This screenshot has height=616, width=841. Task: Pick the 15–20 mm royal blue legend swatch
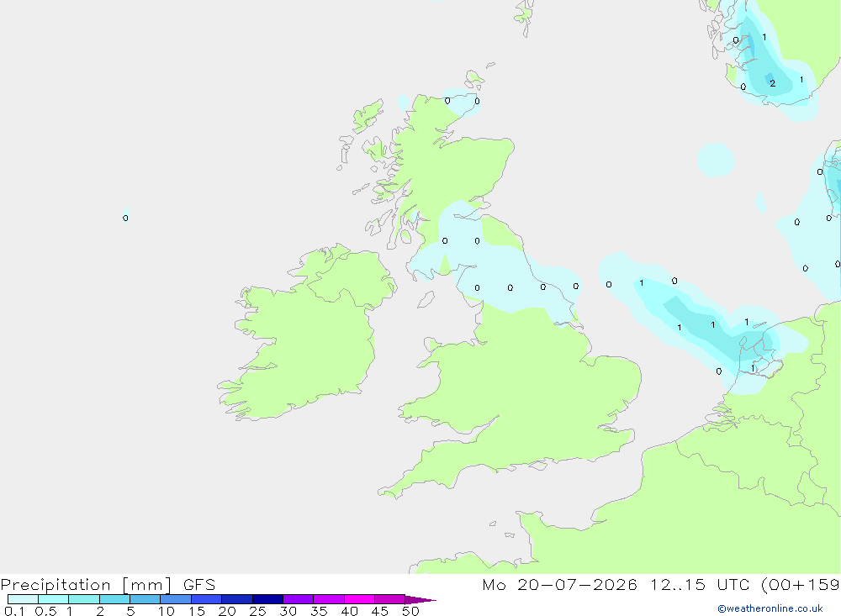coord(207,599)
